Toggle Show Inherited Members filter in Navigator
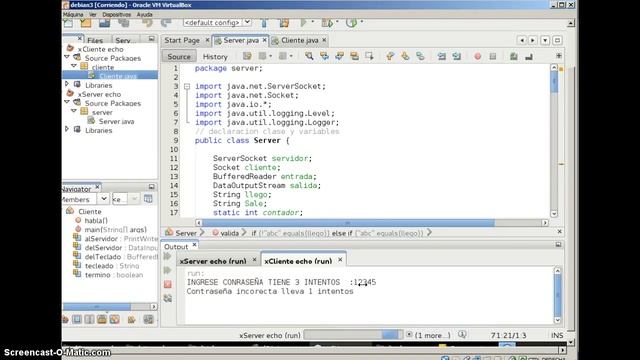The width and height of the screenshot is (640, 360). [66, 319]
